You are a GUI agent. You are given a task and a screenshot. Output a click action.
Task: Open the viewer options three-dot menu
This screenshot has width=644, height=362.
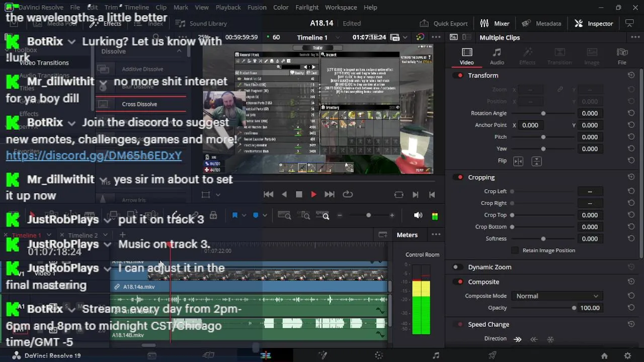(x=436, y=37)
